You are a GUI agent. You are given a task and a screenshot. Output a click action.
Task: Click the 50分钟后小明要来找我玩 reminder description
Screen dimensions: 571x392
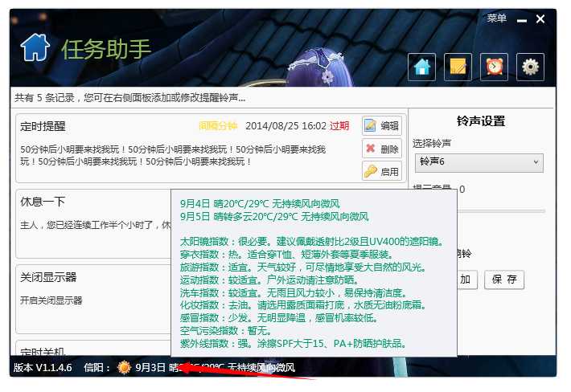click(x=173, y=155)
